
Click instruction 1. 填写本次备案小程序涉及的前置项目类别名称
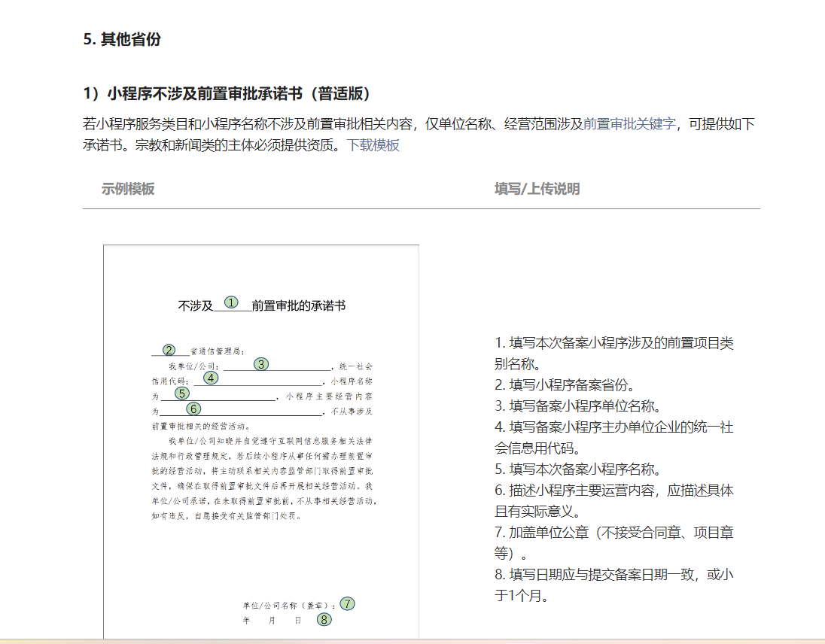[x=614, y=354]
